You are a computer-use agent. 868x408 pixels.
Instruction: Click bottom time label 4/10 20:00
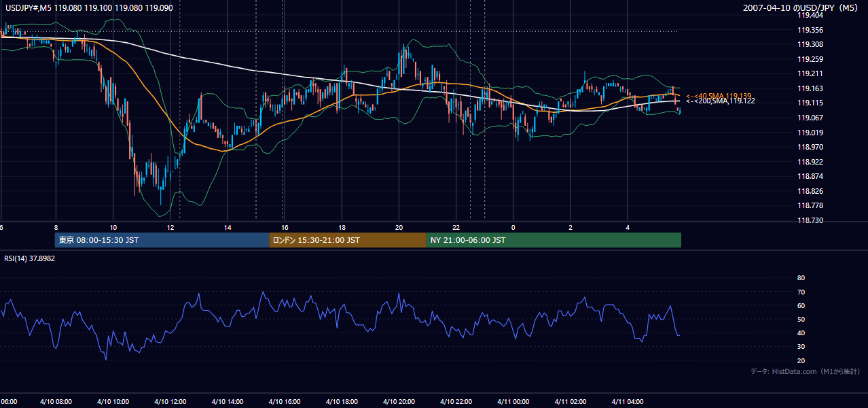398,402
